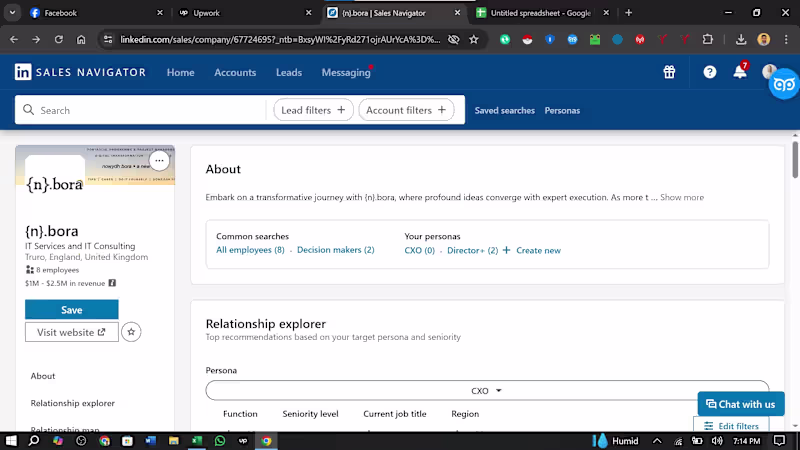This screenshot has height=450, width=800.
Task: Open WhatsApp from the taskbar
Action: point(220,441)
